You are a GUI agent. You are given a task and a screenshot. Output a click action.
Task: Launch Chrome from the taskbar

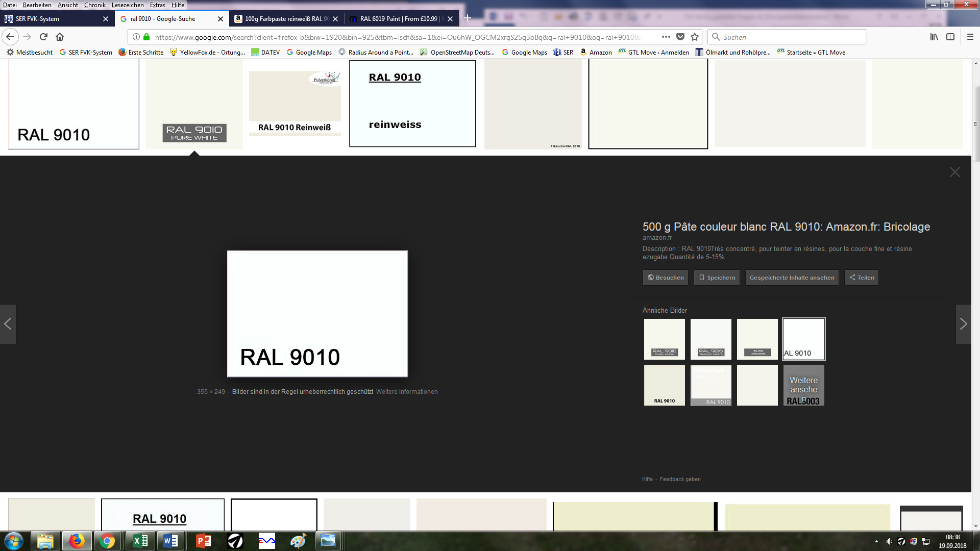coord(107,541)
